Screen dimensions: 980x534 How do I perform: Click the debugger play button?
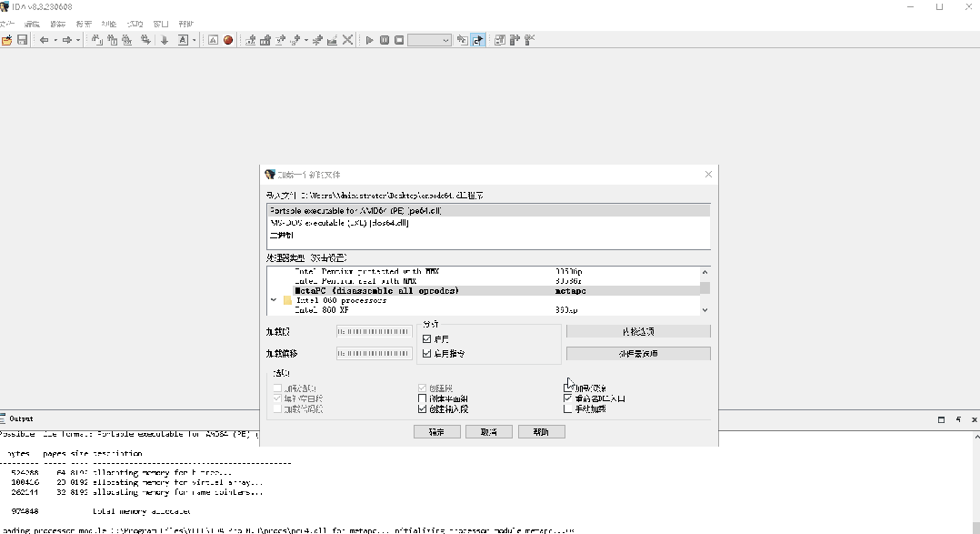(x=369, y=40)
